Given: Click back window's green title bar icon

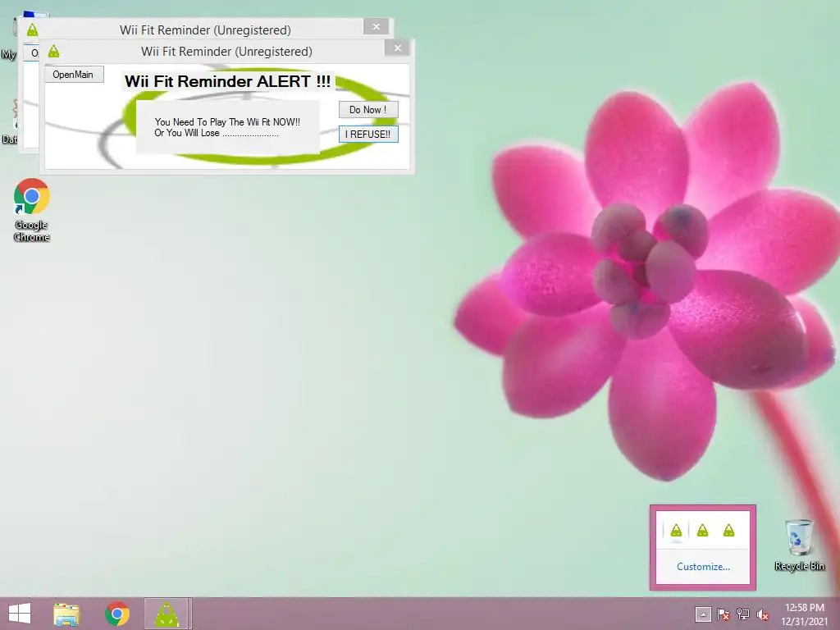Looking at the screenshot, I should [x=32, y=30].
